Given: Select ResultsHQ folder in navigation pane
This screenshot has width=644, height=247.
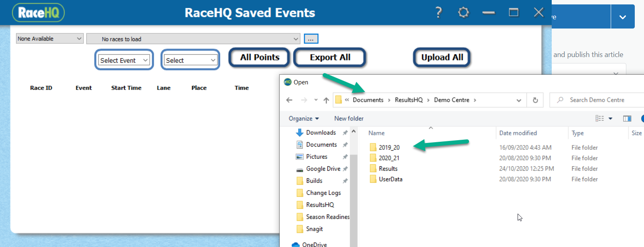Looking at the screenshot, I should 320,205.
